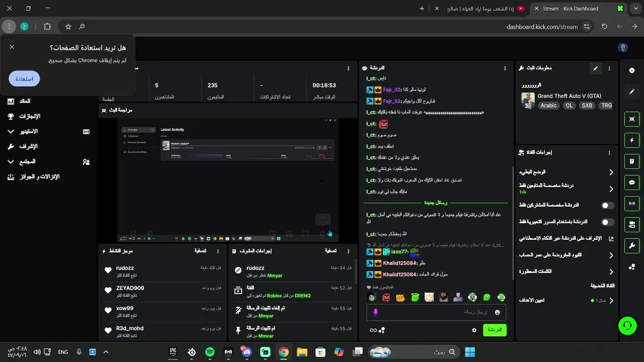The width and height of the screenshot is (644, 362).
Task: Open chat settings gear icon
Action: (474, 330)
